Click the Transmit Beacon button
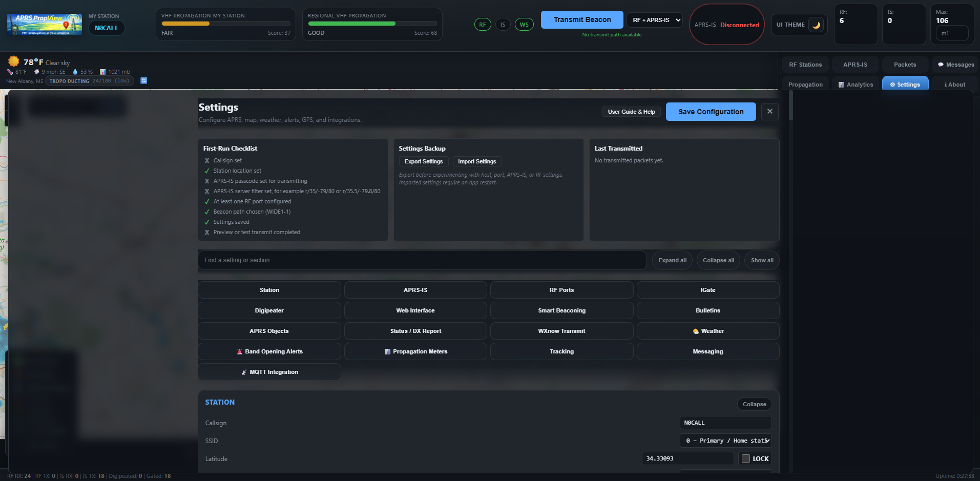The image size is (980, 481). tap(582, 19)
